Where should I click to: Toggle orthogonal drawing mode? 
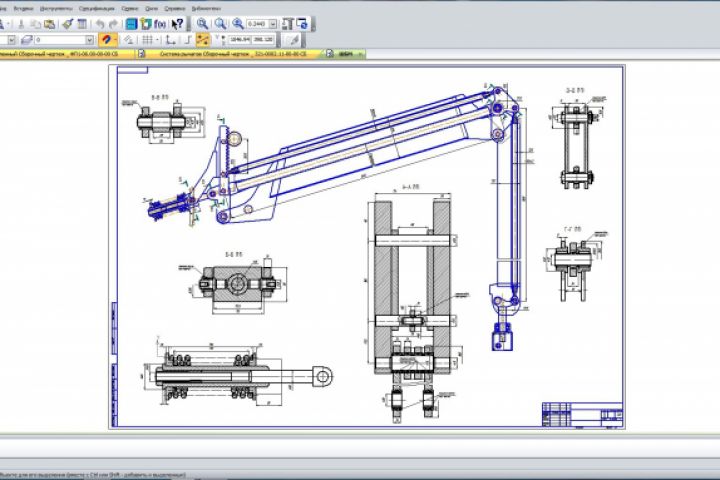[188, 40]
